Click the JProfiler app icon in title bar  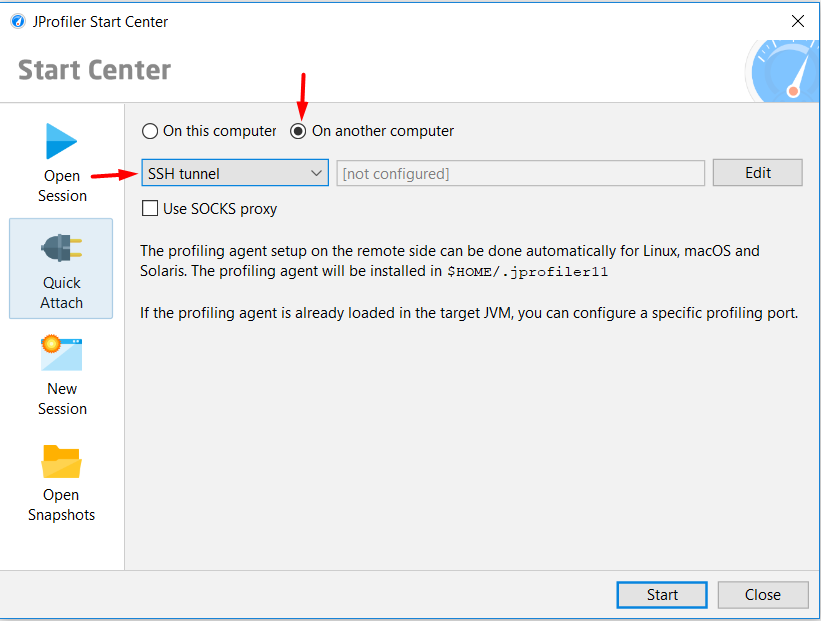click(18, 21)
